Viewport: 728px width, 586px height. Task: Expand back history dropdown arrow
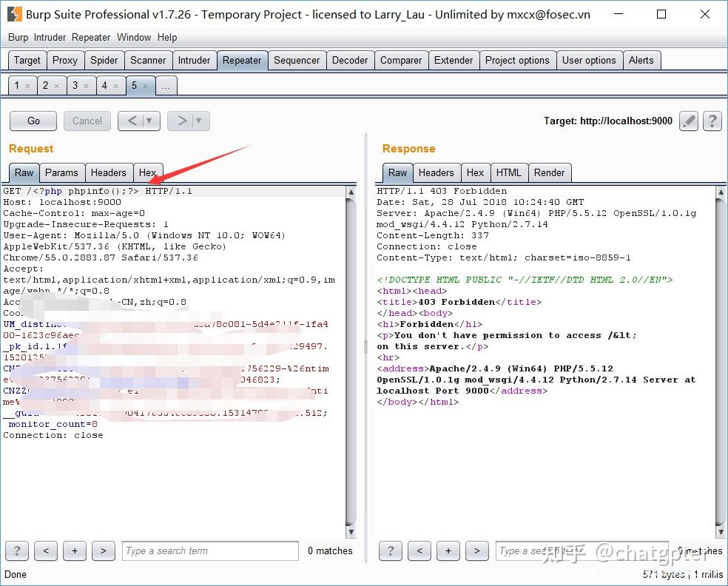(149, 121)
